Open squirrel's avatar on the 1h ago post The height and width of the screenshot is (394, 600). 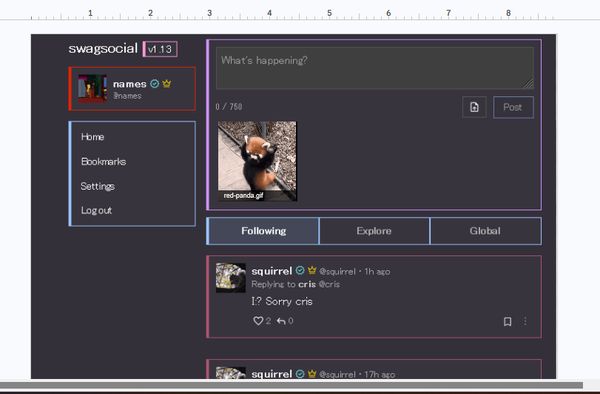click(x=231, y=278)
